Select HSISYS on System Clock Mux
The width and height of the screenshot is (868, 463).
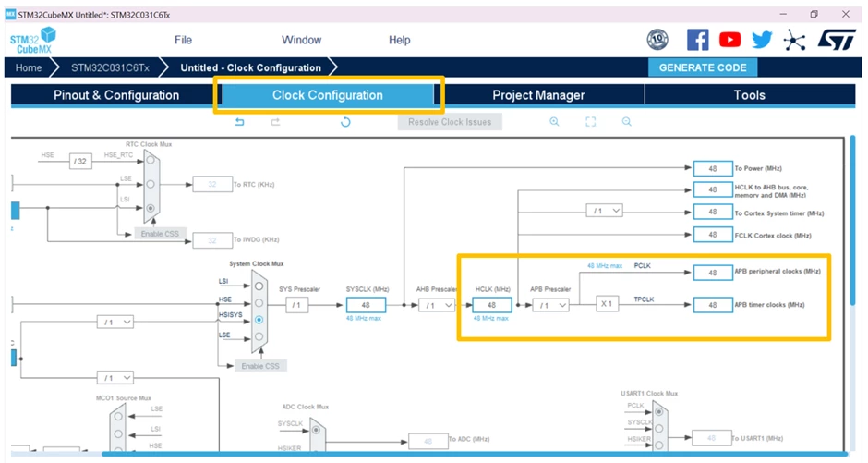click(x=259, y=320)
